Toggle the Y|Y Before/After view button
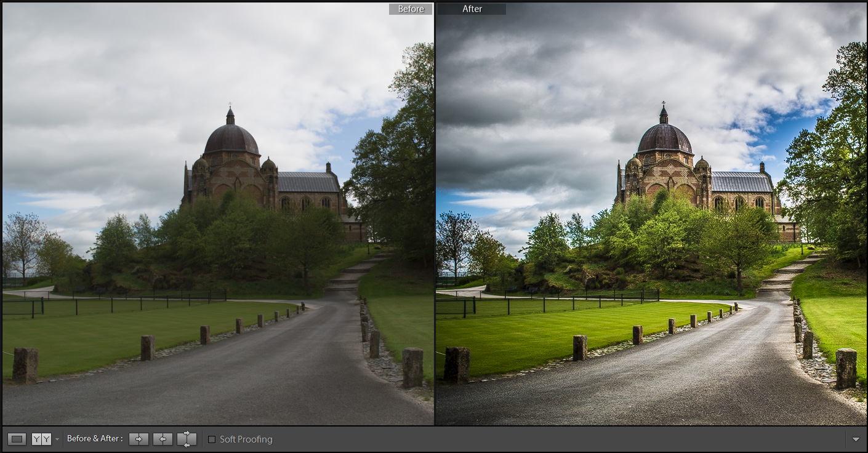The width and height of the screenshot is (868, 453). 41,439
